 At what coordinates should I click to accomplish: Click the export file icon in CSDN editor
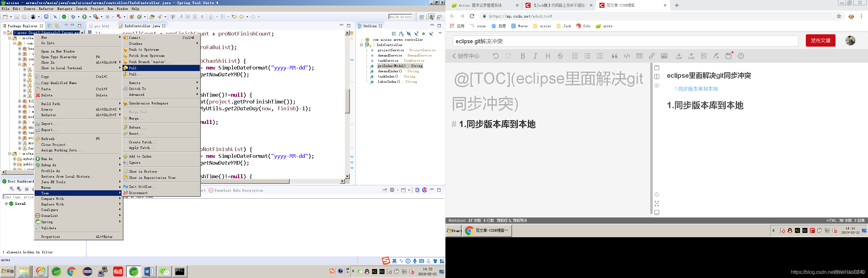pos(691,56)
